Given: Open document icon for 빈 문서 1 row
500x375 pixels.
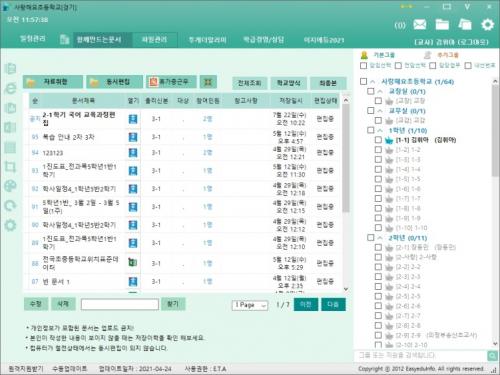Looking at the screenshot, I should tap(133, 282).
